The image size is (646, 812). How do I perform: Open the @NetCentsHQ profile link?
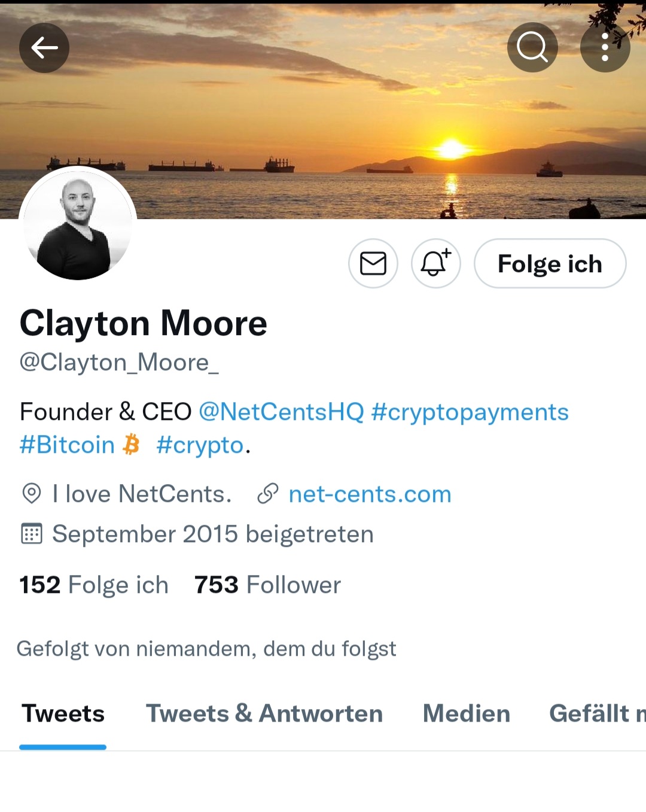click(281, 412)
